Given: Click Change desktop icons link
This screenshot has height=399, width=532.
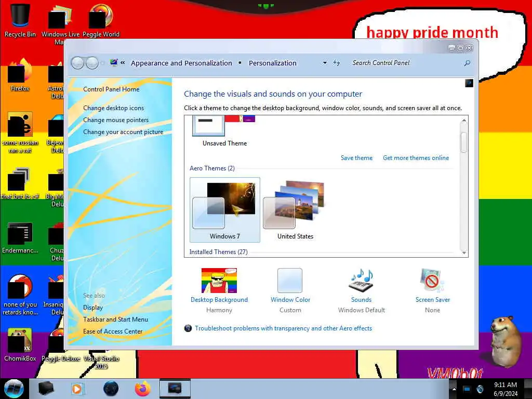Looking at the screenshot, I should tap(113, 108).
